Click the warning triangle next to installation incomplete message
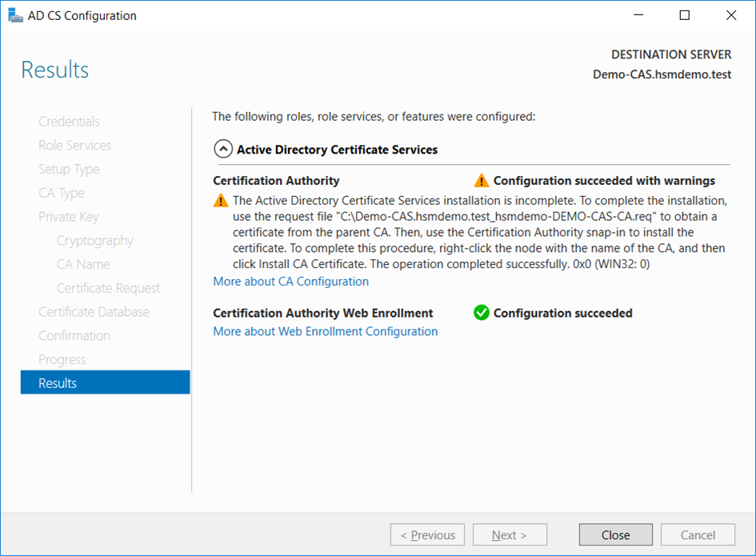Screen dimensions: 756x556 221,201
